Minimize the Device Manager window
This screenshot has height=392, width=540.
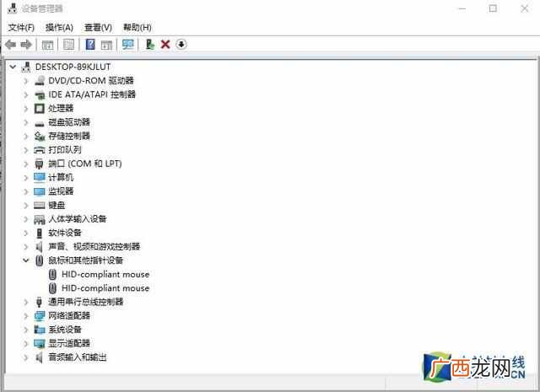click(462, 8)
